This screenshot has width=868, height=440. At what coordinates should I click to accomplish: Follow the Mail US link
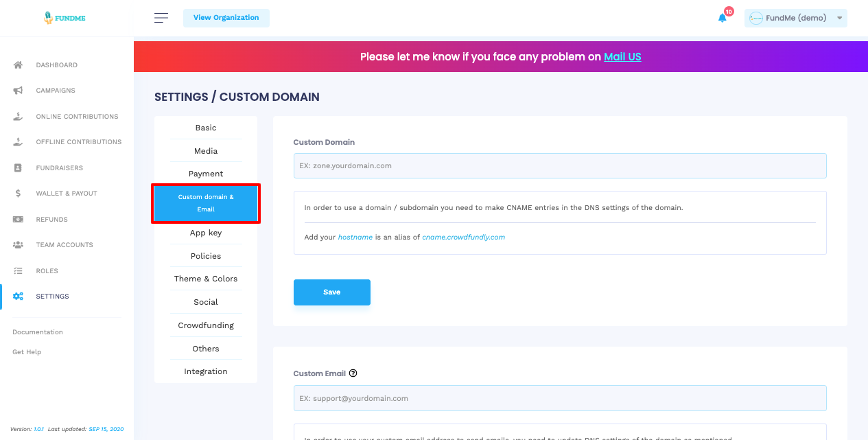[622, 57]
